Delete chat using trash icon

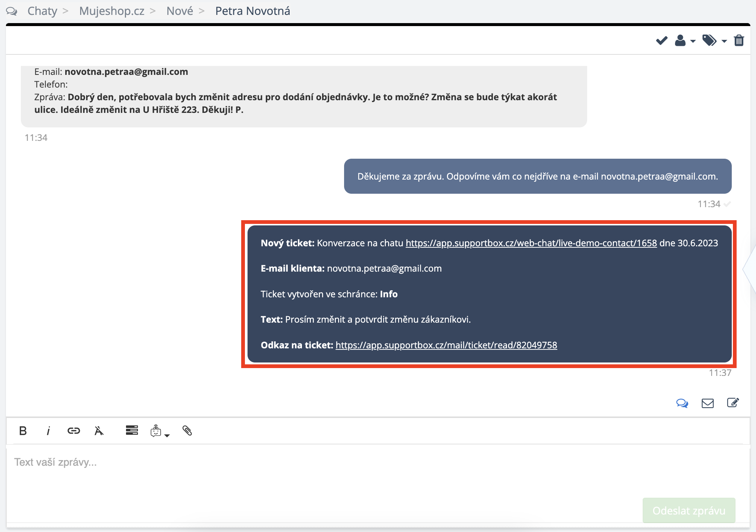pos(739,40)
